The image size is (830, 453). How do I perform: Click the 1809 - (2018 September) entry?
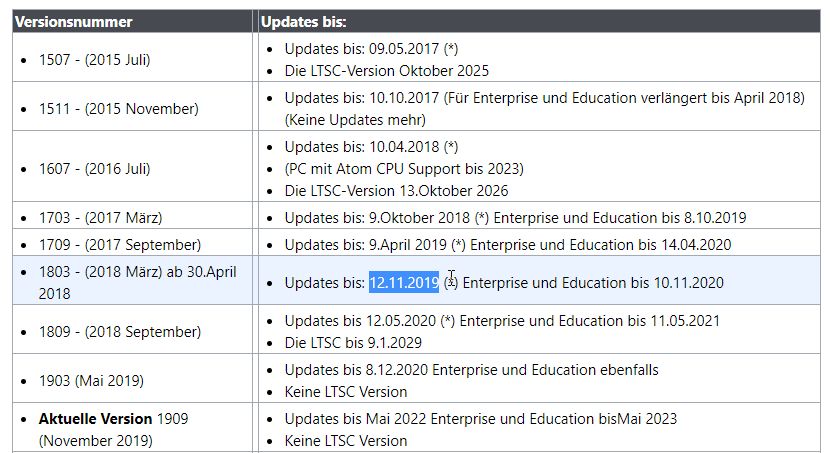(x=120, y=332)
